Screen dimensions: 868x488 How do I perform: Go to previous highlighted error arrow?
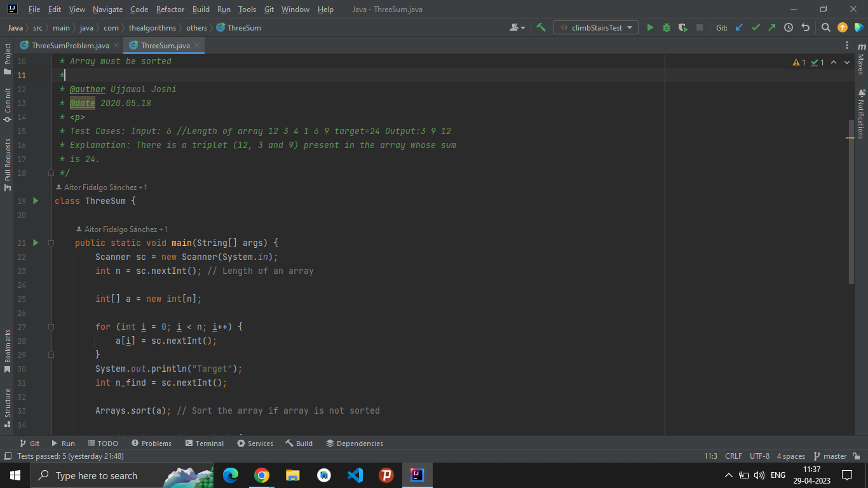(x=833, y=62)
